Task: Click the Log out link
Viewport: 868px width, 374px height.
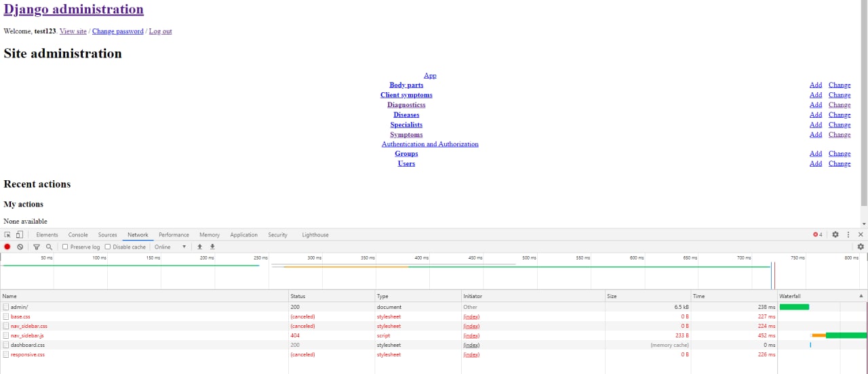Action: click(x=161, y=31)
